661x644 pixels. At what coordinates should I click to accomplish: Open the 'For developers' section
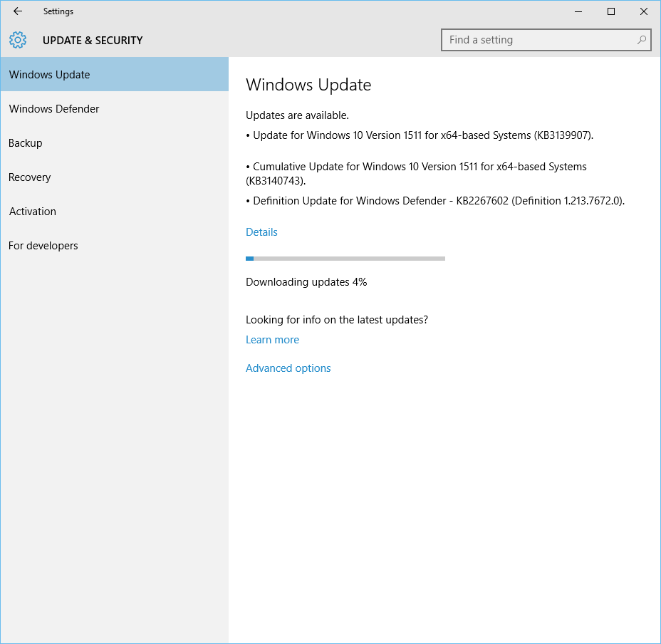(43, 246)
